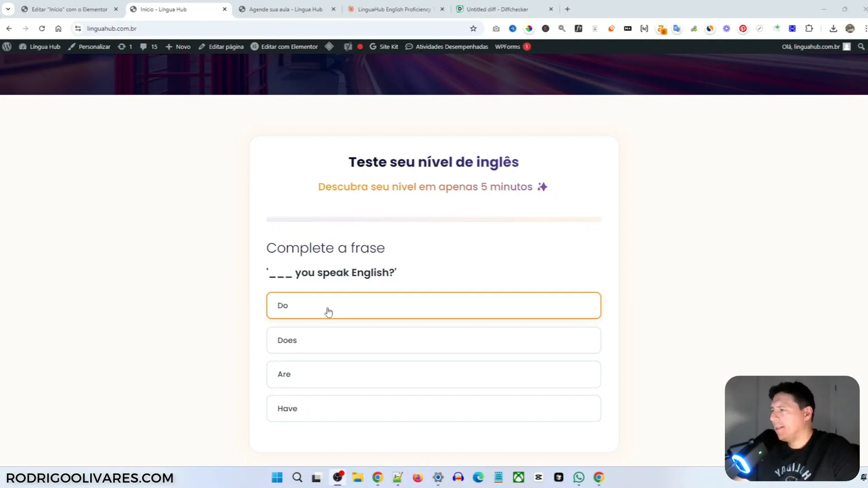This screenshot has height=488, width=868.
Task: Open the '+ Novo' menu in admin bar
Action: coord(177,47)
